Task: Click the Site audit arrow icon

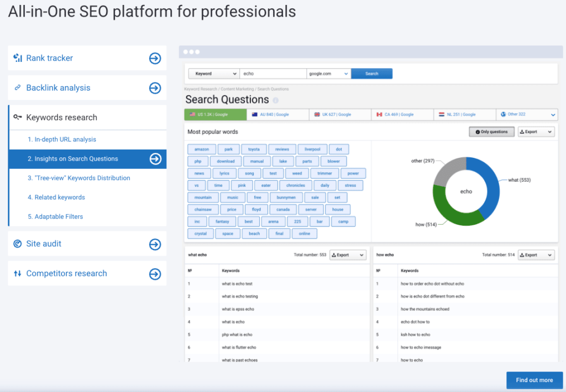Action: [155, 244]
